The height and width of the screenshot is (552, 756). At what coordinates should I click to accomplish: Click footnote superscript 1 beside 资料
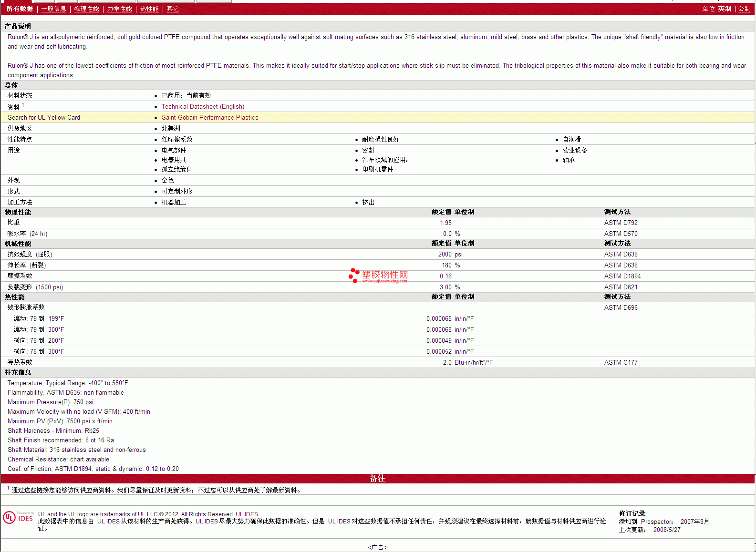(x=23, y=105)
